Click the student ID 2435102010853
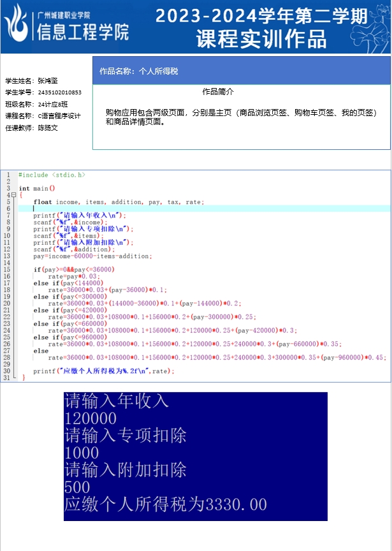 (59, 93)
